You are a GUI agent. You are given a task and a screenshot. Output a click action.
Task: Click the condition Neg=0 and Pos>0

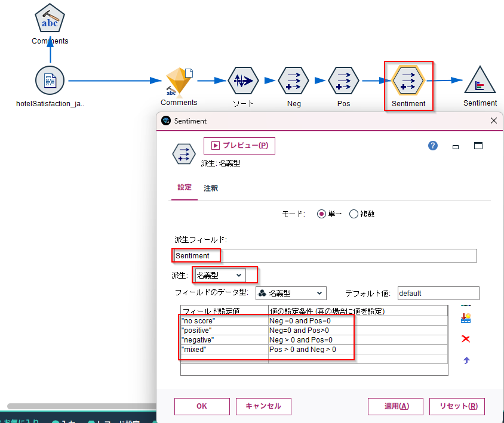pos(358,331)
